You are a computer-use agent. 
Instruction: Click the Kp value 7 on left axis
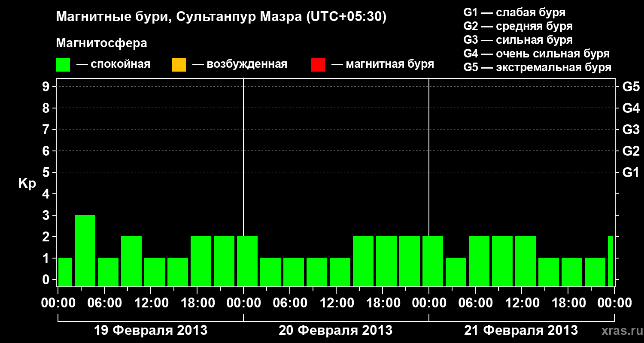coord(47,129)
